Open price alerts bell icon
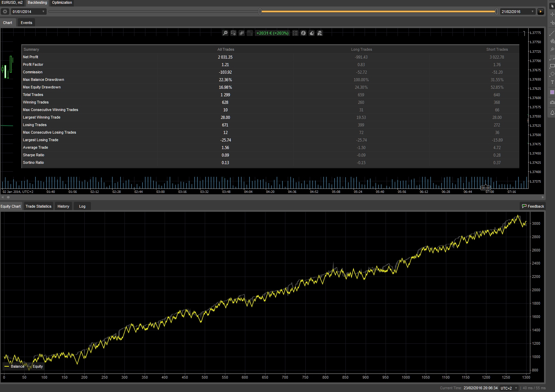The image size is (555, 392). tap(552, 113)
